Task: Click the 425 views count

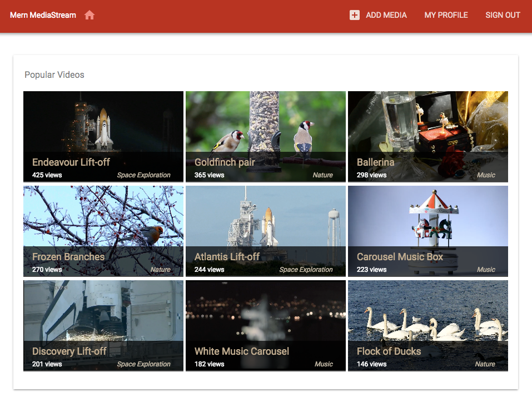Action: pos(47,175)
